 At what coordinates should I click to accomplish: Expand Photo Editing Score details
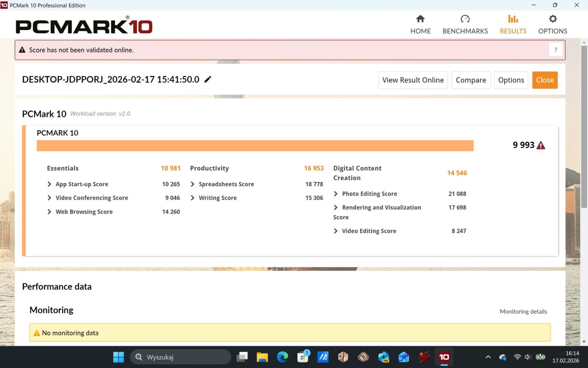(x=336, y=194)
